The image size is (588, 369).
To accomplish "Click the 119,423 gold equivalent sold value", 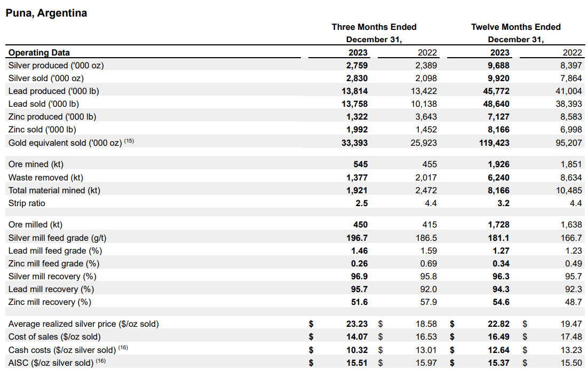I will [495, 143].
